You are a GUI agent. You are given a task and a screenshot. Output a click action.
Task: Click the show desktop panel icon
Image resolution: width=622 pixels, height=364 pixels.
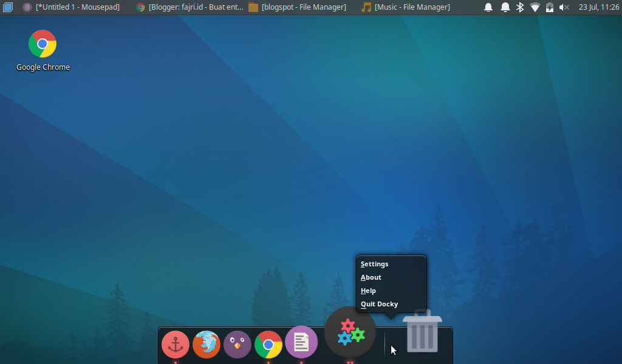(x=8, y=7)
